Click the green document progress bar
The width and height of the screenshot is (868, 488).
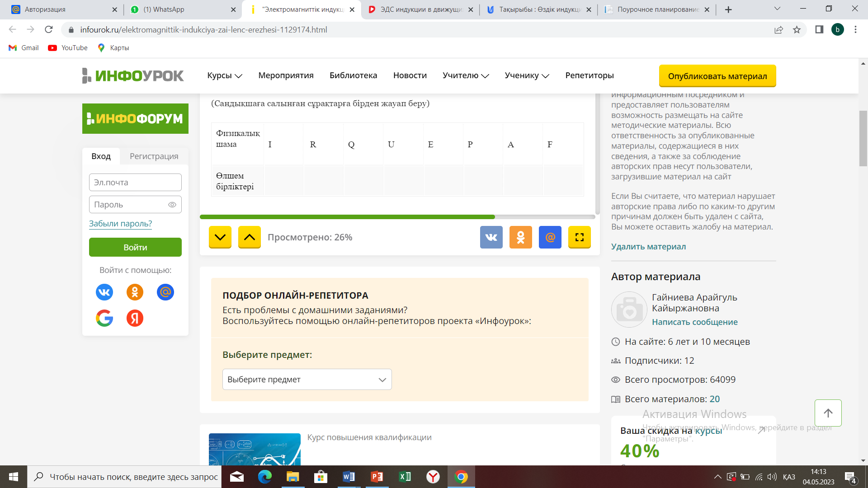click(x=347, y=217)
